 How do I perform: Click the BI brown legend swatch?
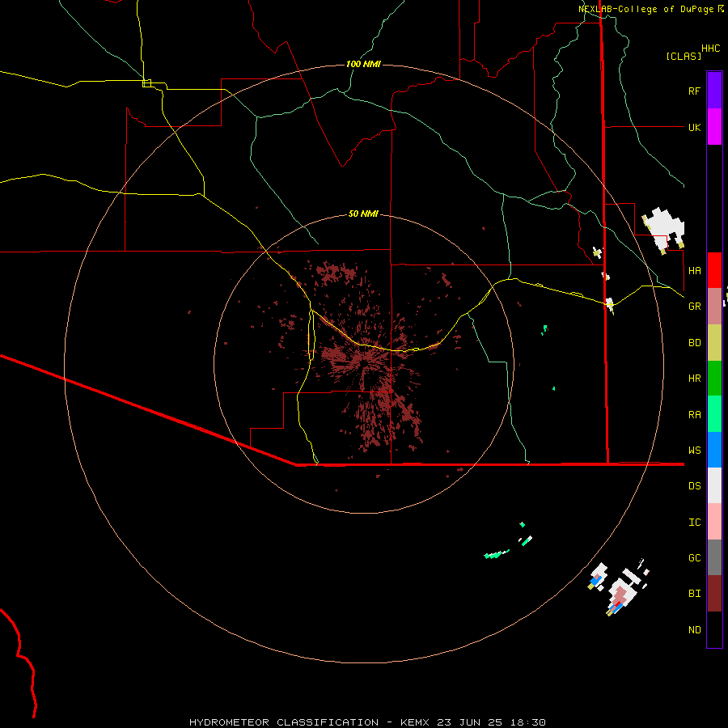pos(714,594)
